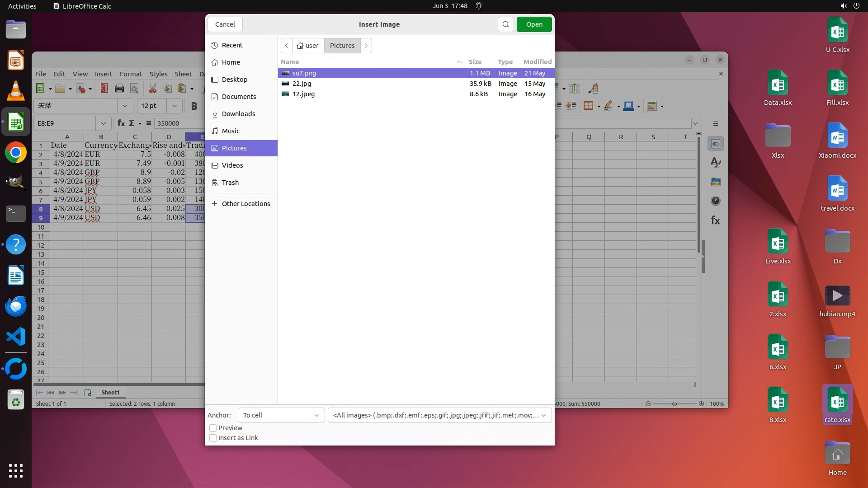This screenshot has width=868, height=488.
Task: Cancel the Insert Image dialog
Action: coord(225,24)
